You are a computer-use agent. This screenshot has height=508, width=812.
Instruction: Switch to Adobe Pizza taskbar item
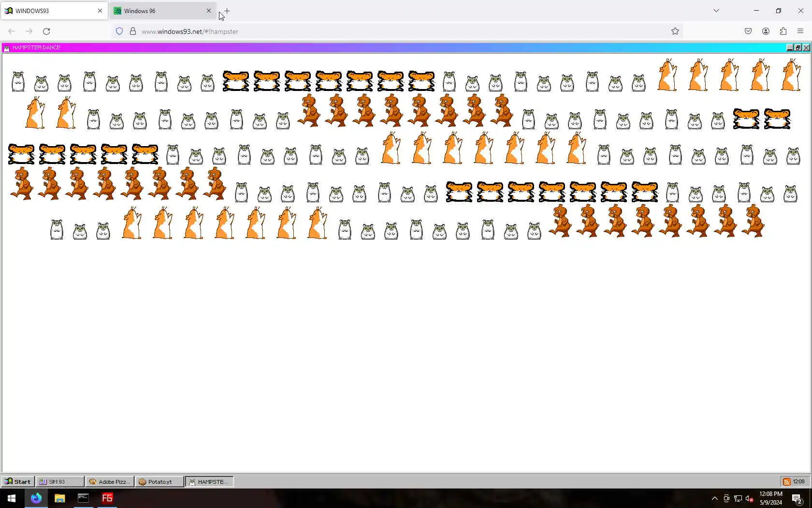[x=110, y=481]
